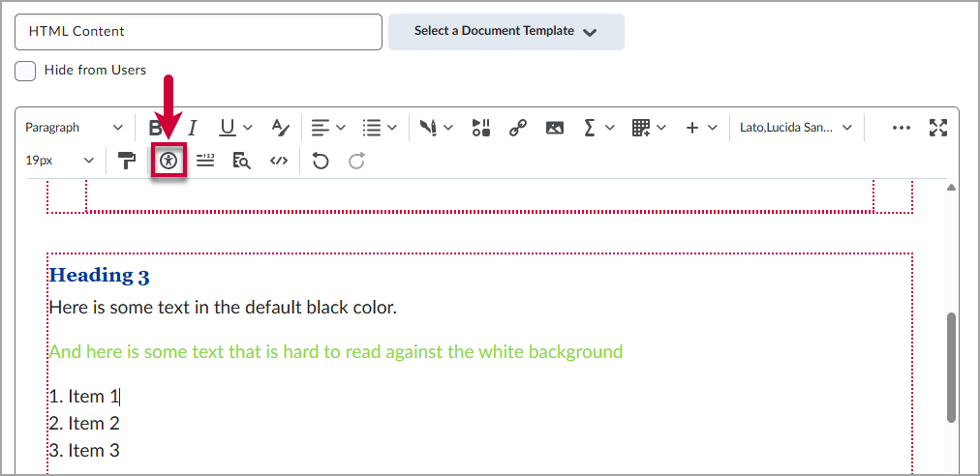Open the Source Code editor
Screen dimensions: 980x476
(279, 161)
